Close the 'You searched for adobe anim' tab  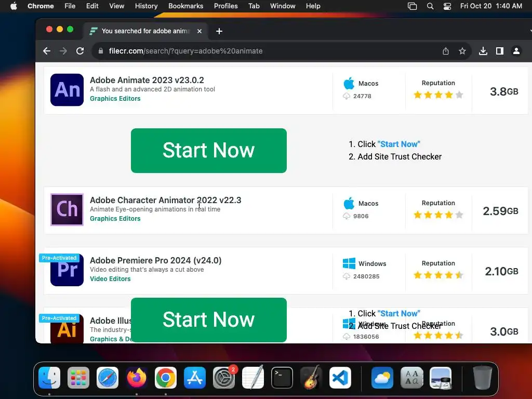coord(199,31)
